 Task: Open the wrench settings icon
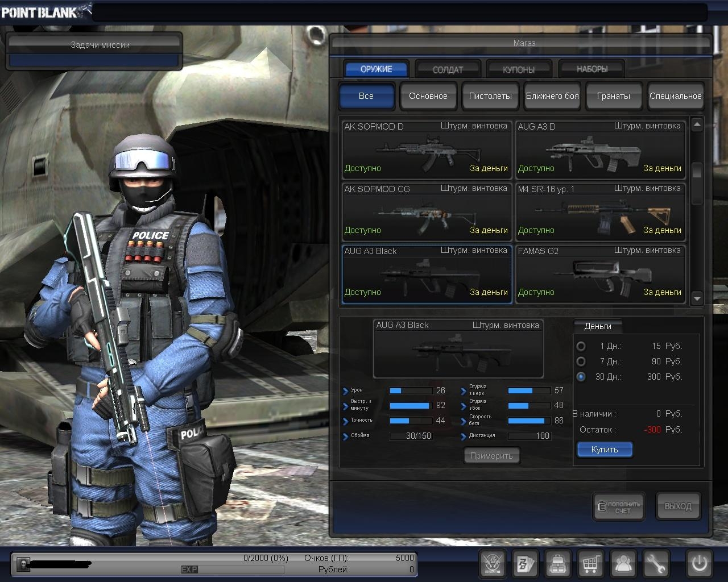coord(656,564)
